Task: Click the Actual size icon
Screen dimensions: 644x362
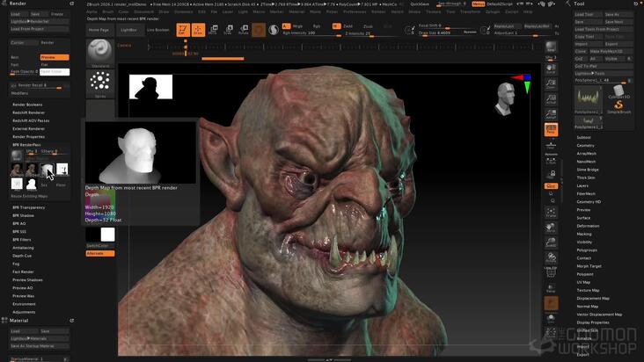Action: pos(551,99)
